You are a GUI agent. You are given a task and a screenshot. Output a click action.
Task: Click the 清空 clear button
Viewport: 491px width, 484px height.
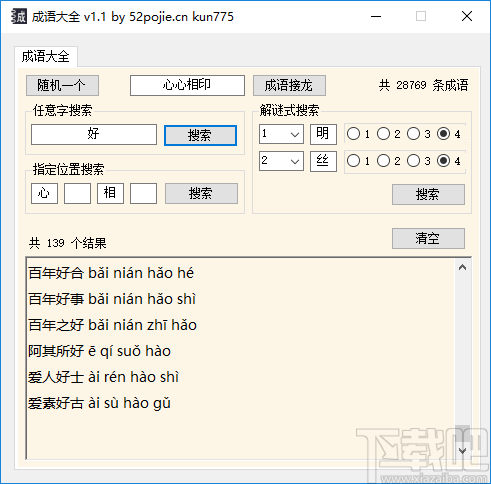[428, 238]
